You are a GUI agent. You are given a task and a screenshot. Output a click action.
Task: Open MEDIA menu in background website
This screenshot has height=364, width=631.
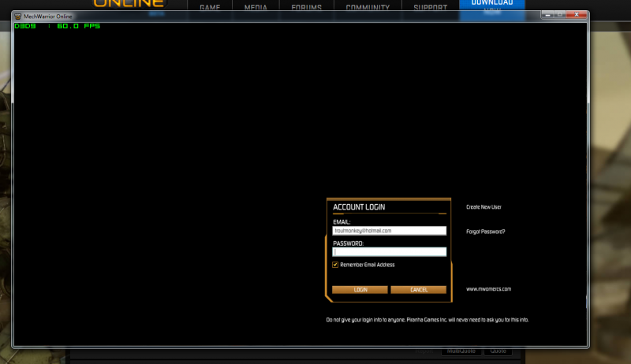(256, 7)
